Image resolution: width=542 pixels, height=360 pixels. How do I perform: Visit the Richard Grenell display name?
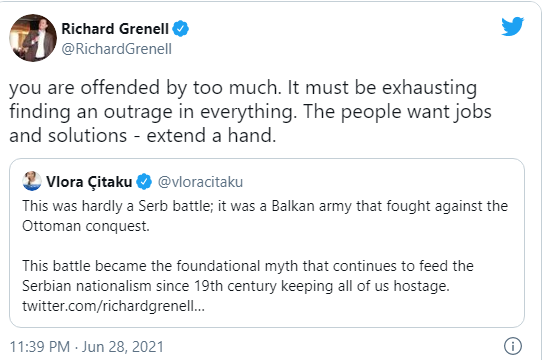115,29
